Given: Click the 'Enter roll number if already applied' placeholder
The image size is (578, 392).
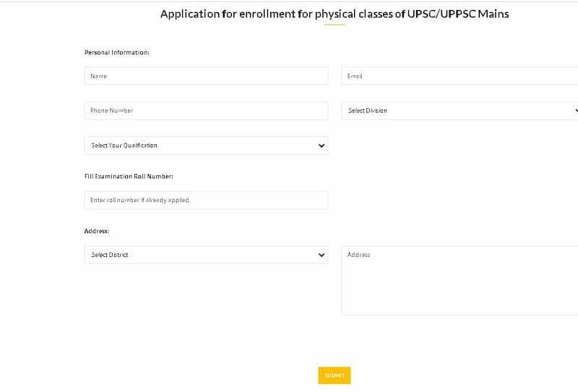Looking at the screenshot, I should [140, 200].
